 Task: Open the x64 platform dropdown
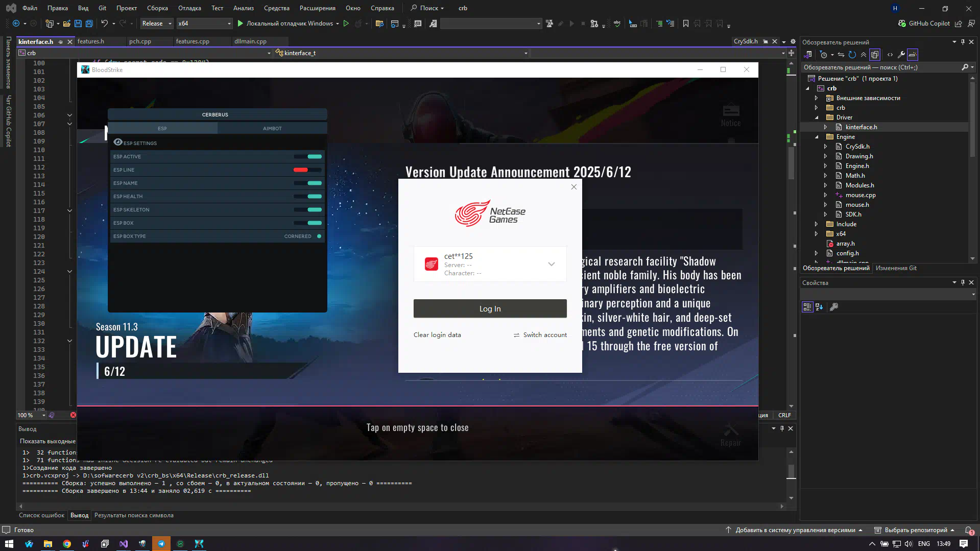[204, 23]
